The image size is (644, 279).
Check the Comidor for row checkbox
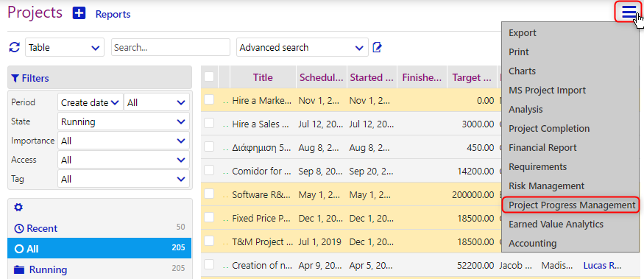point(209,170)
